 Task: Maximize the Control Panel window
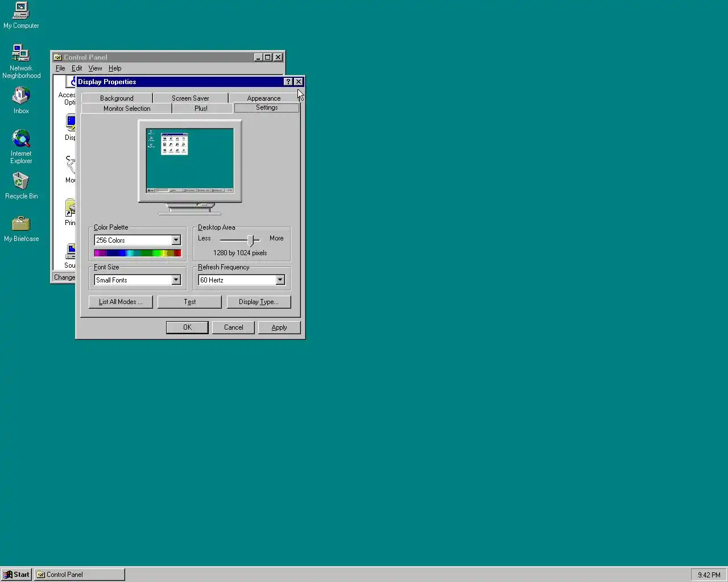(x=268, y=57)
